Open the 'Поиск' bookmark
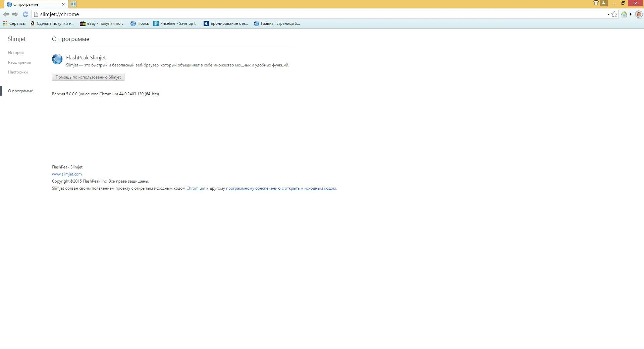Image resolution: width=644 pixels, height=349 pixels. [140, 23]
